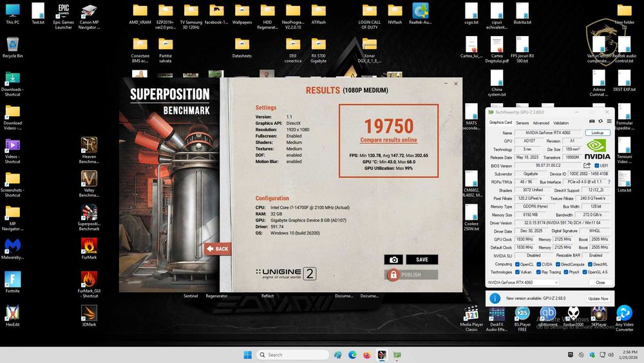Open the Compare results online link
The height and width of the screenshot is (363, 644).
point(388,140)
